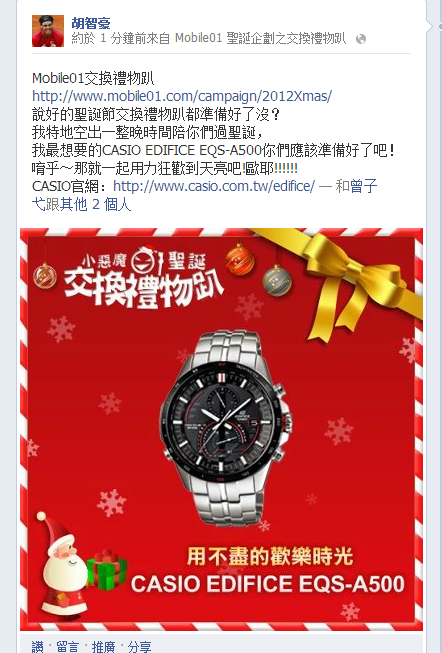Open the Mobile01 聖誕企劃之交換禮物趴 app link

pyautogui.click(x=260, y=39)
